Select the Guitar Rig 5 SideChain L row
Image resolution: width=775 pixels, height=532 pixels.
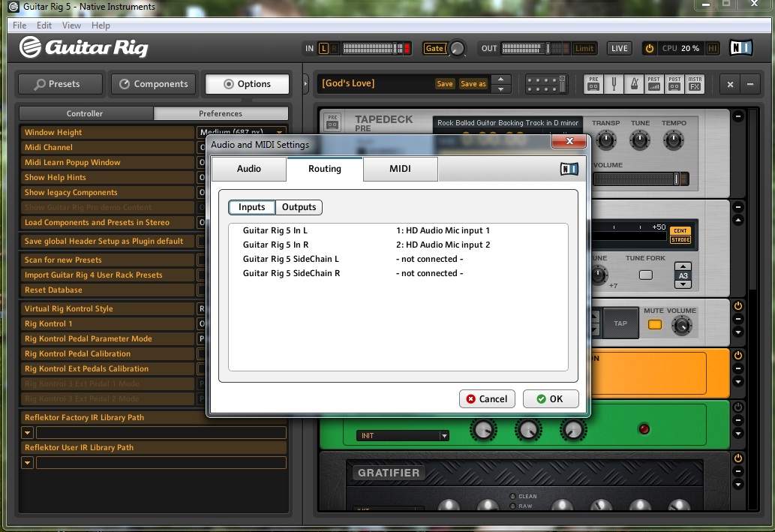point(291,260)
